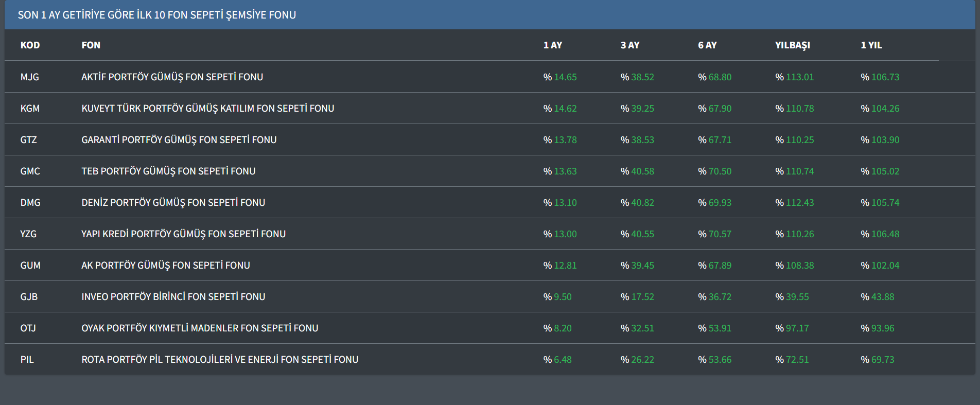The image size is (980, 405).
Task: Click the 6 AY column header
Action: tap(707, 45)
